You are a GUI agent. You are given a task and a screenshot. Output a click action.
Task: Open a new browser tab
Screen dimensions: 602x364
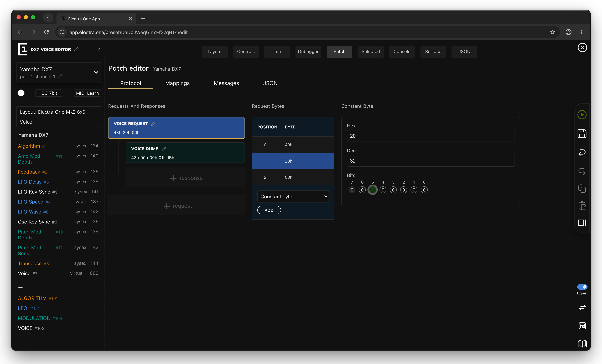pos(143,19)
